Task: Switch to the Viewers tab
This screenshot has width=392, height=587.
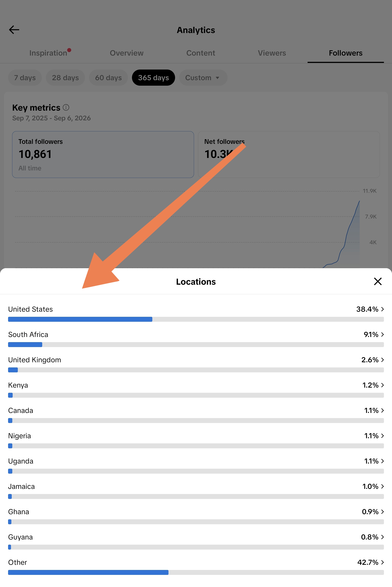Action: point(272,53)
